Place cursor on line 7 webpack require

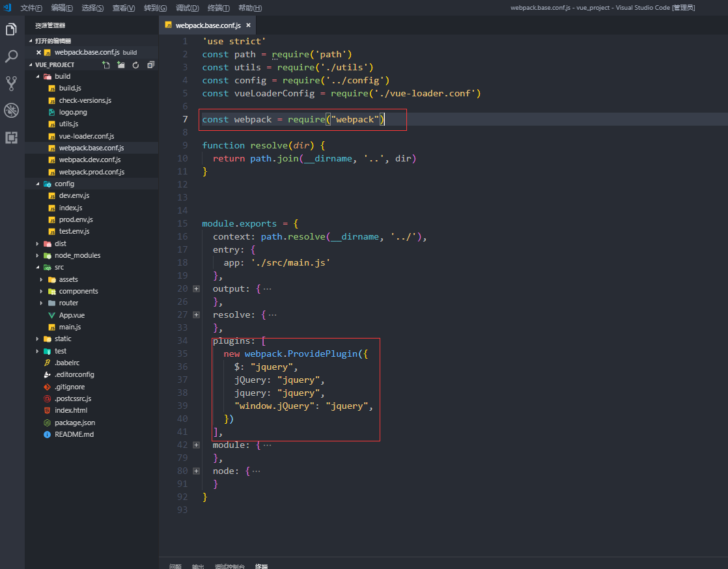pyautogui.click(x=293, y=120)
